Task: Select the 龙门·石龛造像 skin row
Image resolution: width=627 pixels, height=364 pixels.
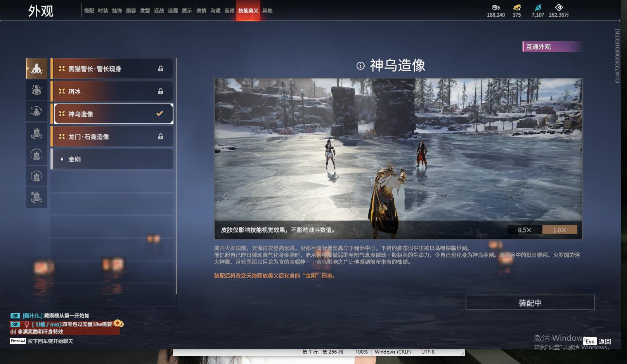Action: point(112,136)
